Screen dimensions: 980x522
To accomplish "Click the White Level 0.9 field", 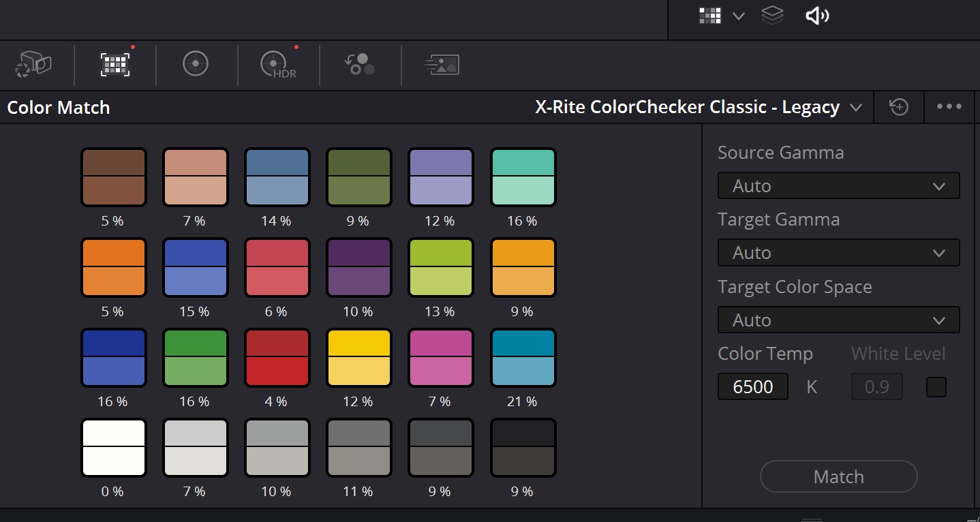I will tap(877, 386).
